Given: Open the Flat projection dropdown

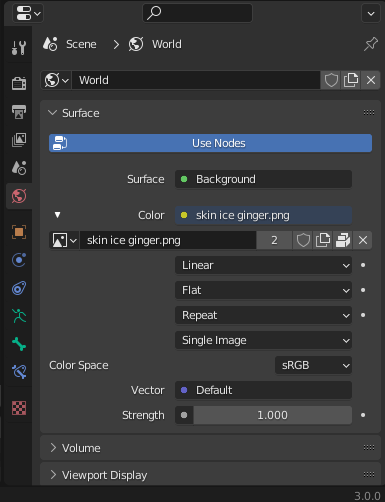Looking at the screenshot, I should 263,290.
